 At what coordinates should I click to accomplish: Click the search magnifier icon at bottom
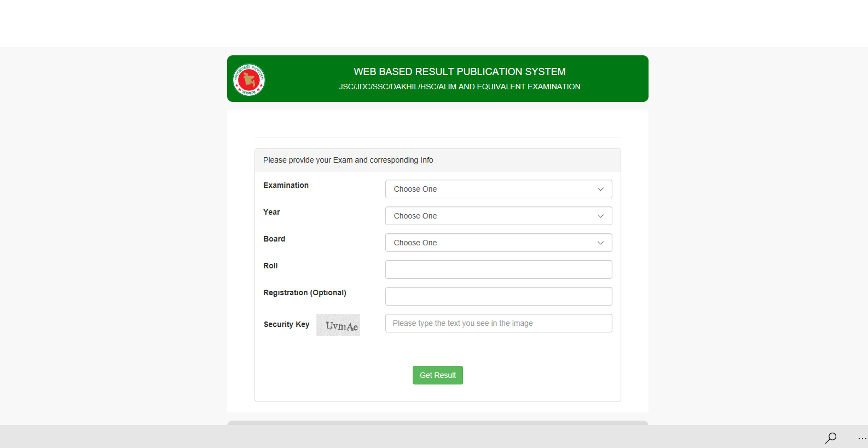pos(831,437)
